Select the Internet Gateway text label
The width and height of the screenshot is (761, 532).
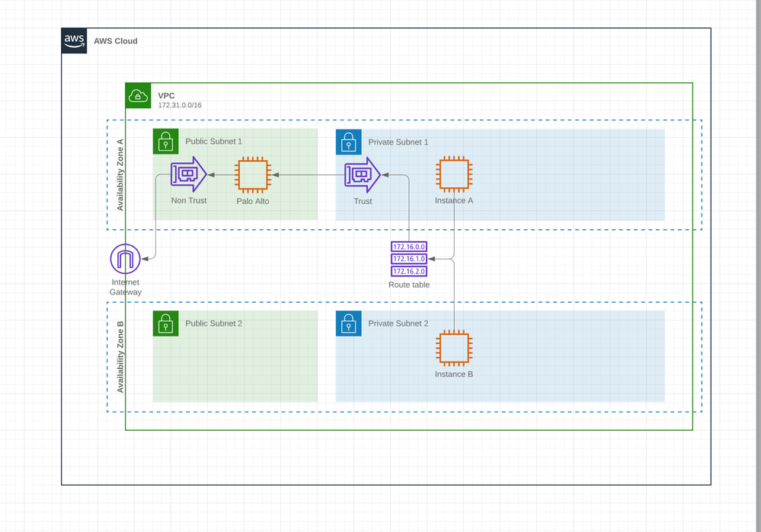[x=125, y=287]
